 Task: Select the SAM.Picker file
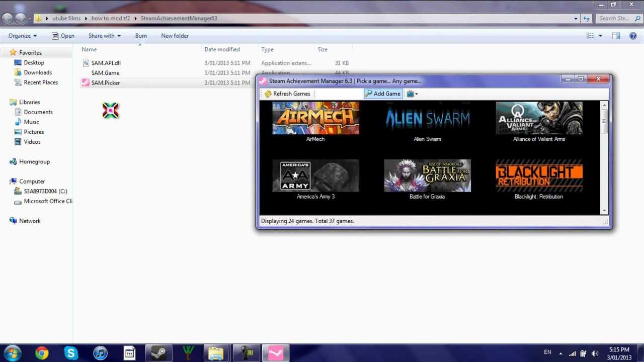tap(106, 82)
